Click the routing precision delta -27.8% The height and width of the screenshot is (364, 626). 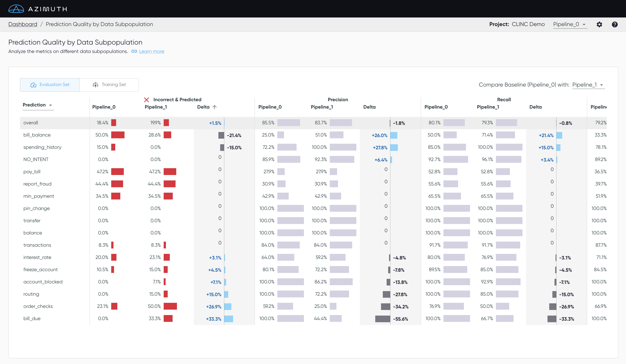400,295
